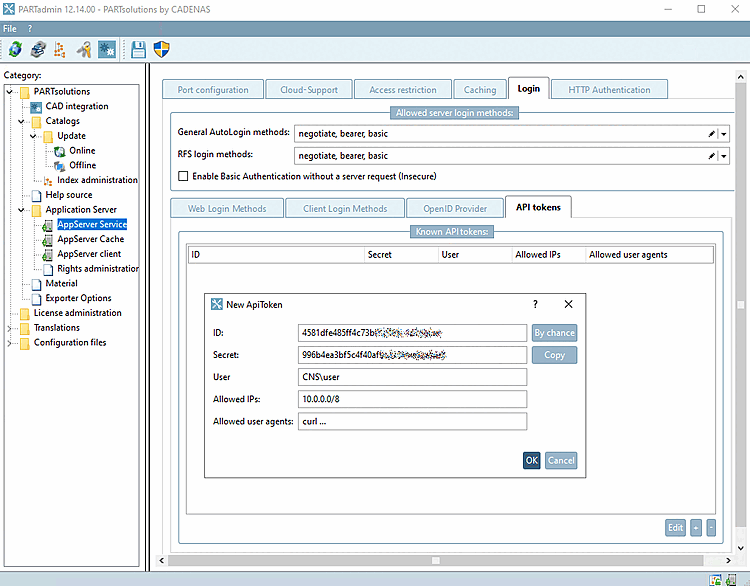Click the Secret input field

click(412, 355)
